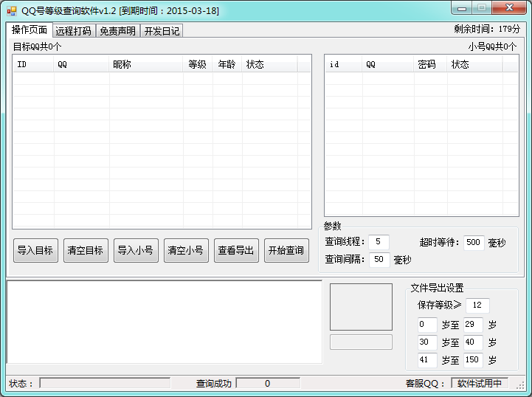Click the QQ column header in target list
This screenshot has height=397, width=532.
pos(81,64)
